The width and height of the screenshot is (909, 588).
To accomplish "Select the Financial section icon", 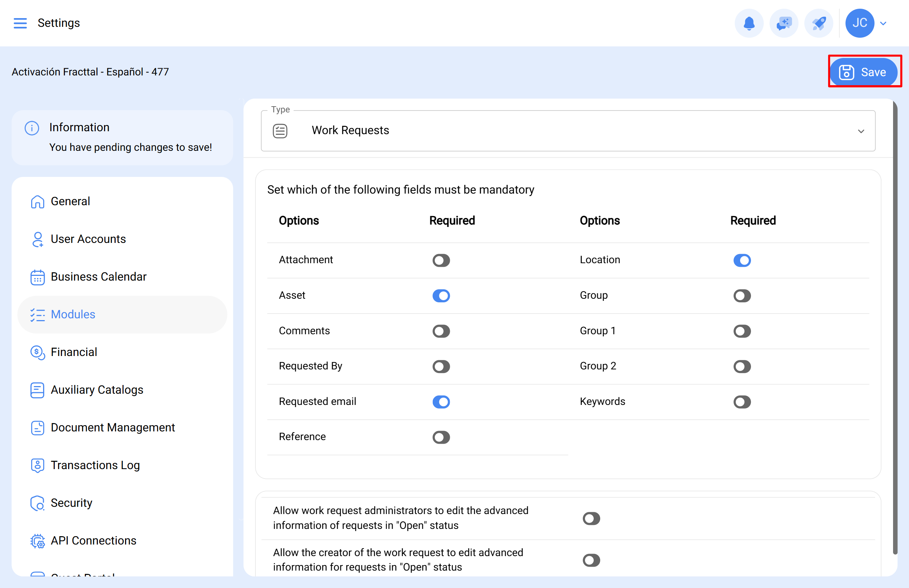I will pyautogui.click(x=37, y=352).
